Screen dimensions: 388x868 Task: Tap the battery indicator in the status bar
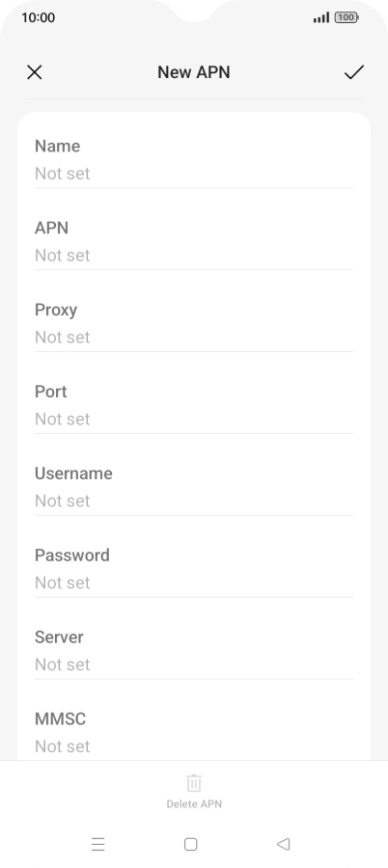click(x=346, y=17)
